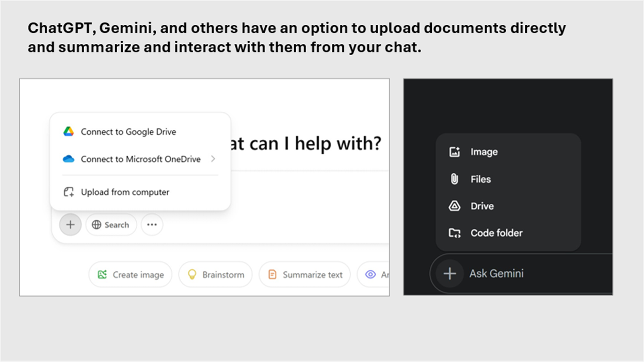Click the Gemini Drive triangle icon
The width and height of the screenshot is (644, 362).
454,206
